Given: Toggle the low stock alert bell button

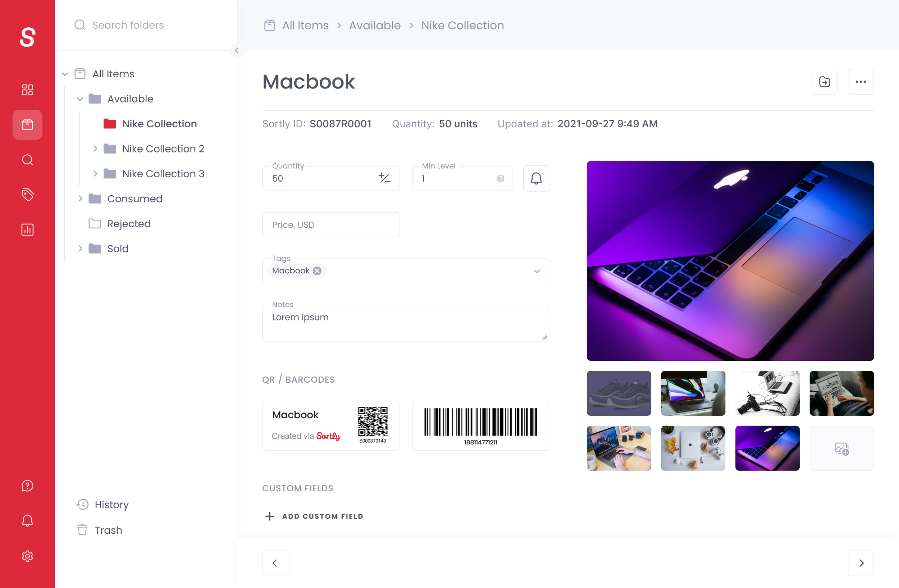Looking at the screenshot, I should coord(535,178).
